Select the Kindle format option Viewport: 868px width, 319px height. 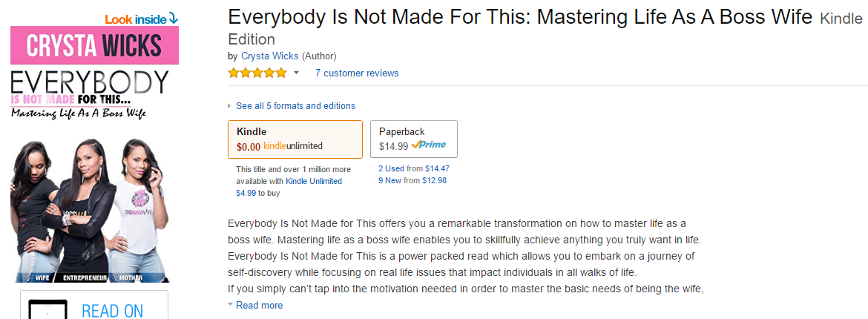[295, 139]
